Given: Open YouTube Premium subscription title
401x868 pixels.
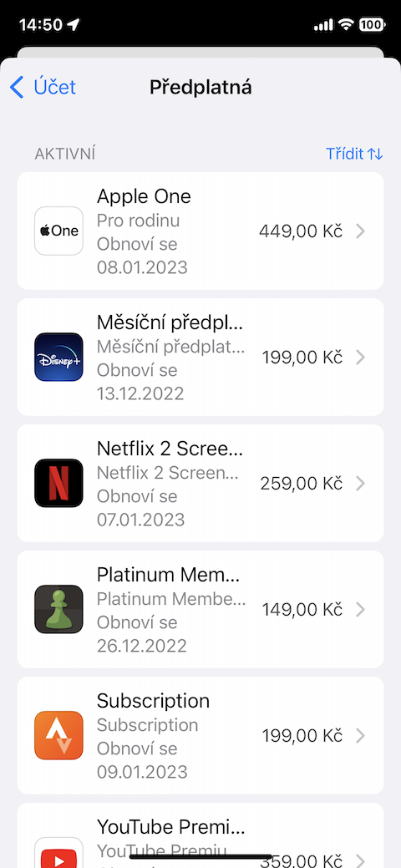Looking at the screenshot, I should [x=170, y=827].
